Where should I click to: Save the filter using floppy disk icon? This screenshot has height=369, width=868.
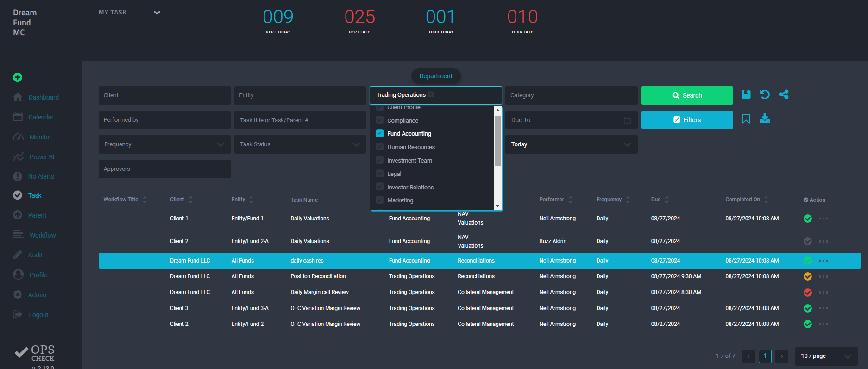coord(746,94)
